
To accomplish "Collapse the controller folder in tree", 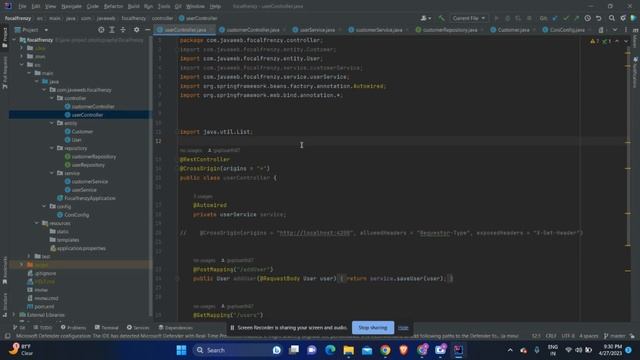I will point(52,98).
